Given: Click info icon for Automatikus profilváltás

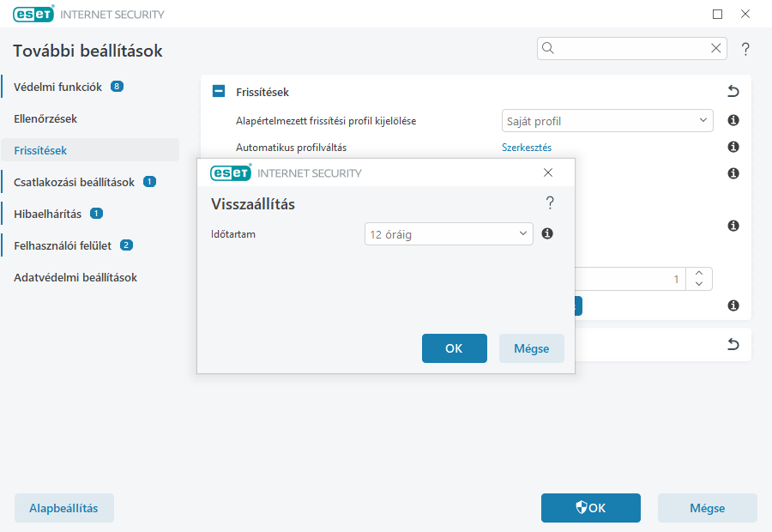Looking at the screenshot, I should pyautogui.click(x=733, y=147).
